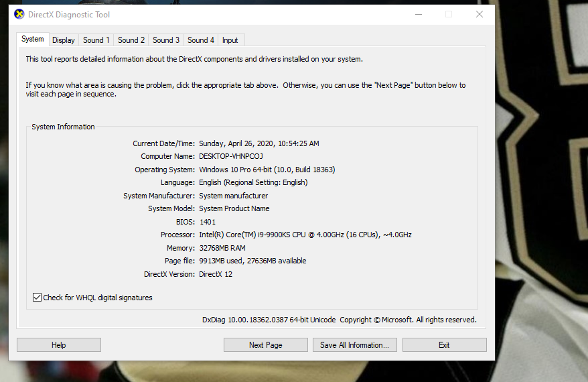Click the DirectX Diagnostic Tool window title
588x382 pixels.
pyautogui.click(x=69, y=15)
